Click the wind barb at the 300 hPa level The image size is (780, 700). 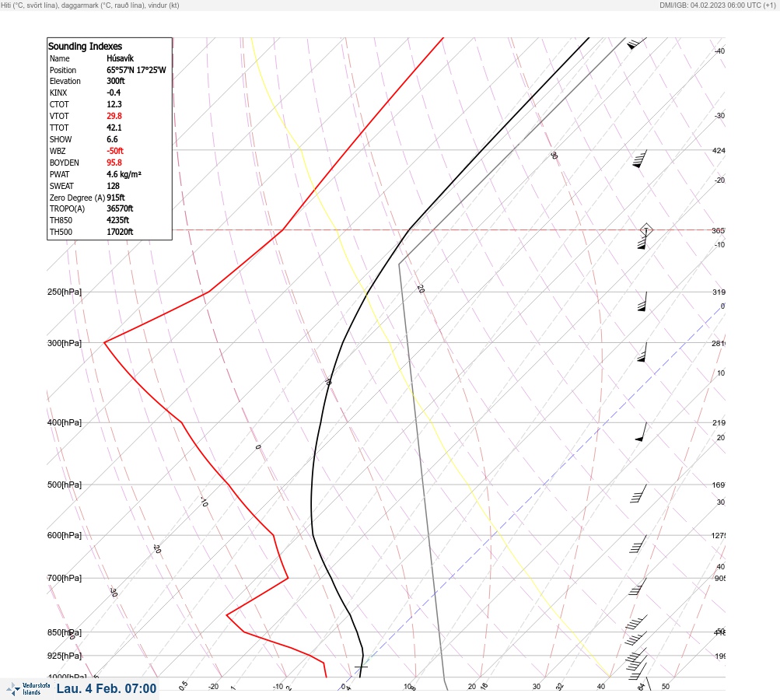tap(642, 352)
